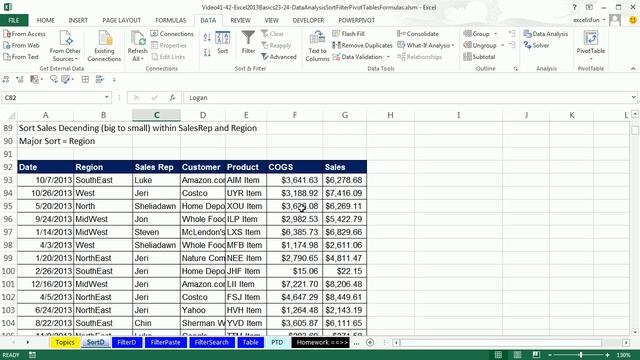Image resolution: width=640 pixels, height=360 pixels.
Task: Click the vertical scrollbar down arrow
Action: coord(635,332)
